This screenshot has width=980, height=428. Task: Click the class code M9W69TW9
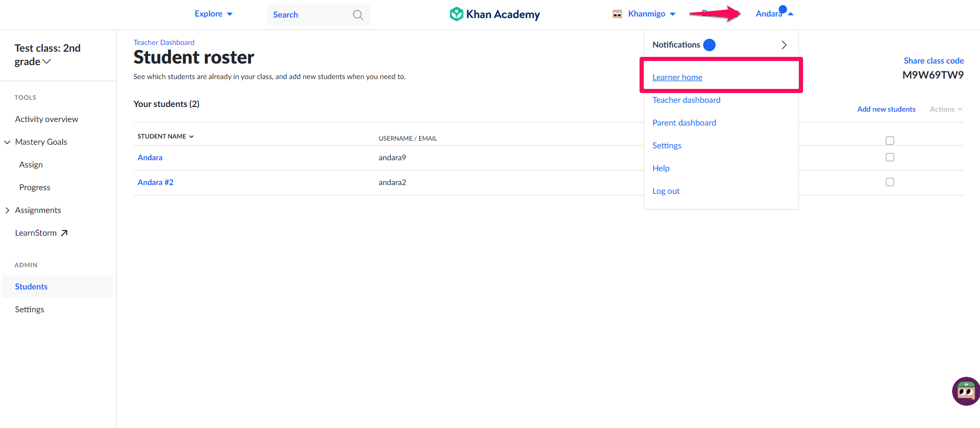pyautogui.click(x=933, y=75)
